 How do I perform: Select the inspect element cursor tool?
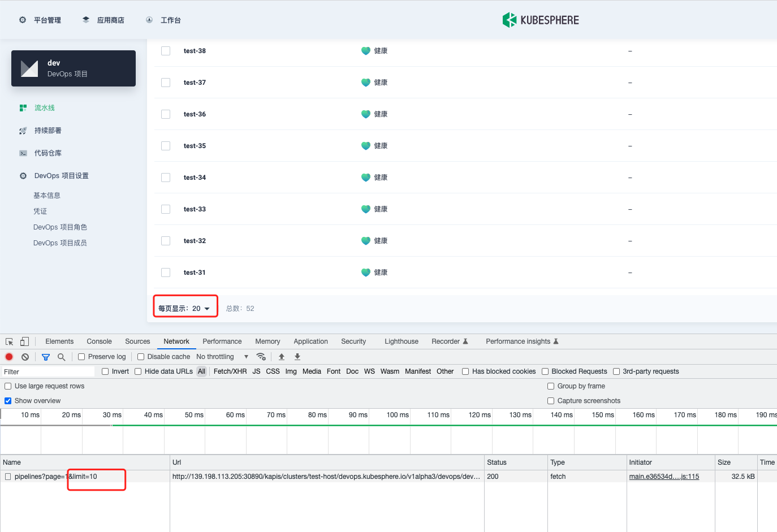pyautogui.click(x=8, y=341)
